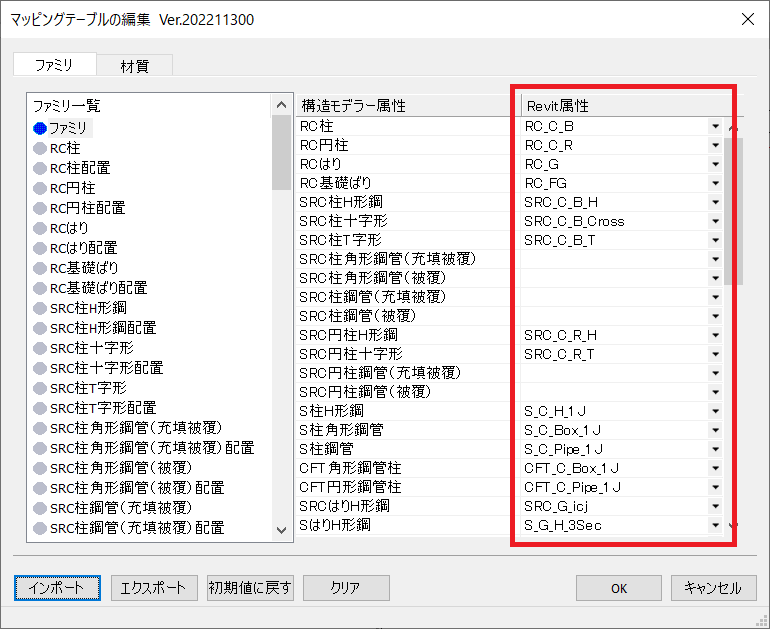Open empty dropdown for SRC柱角形鋼管(充填被覆) table row

coord(715,259)
